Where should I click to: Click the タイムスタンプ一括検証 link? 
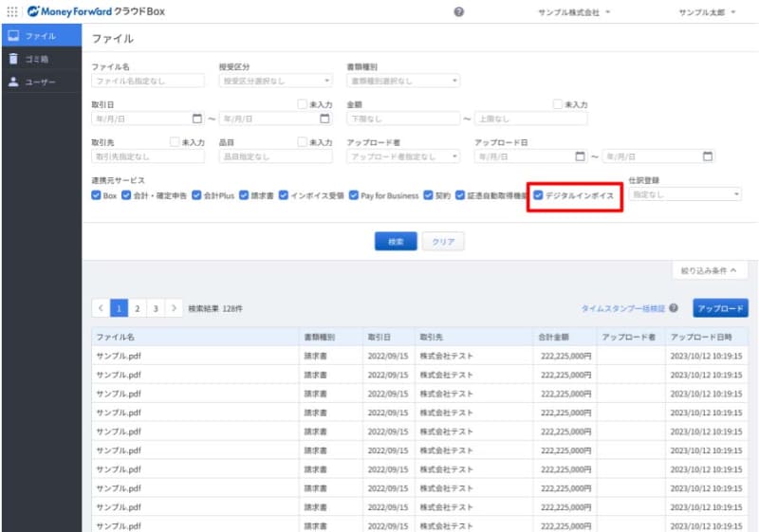click(623, 308)
